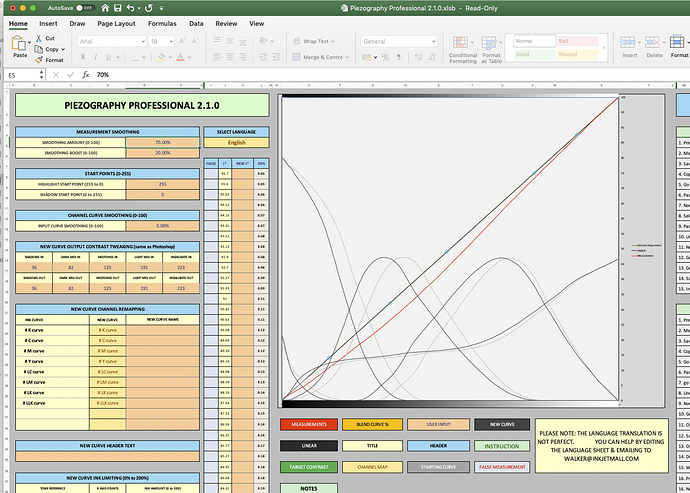
Task: Click the Font Colour A icon
Action: click(x=180, y=57)
